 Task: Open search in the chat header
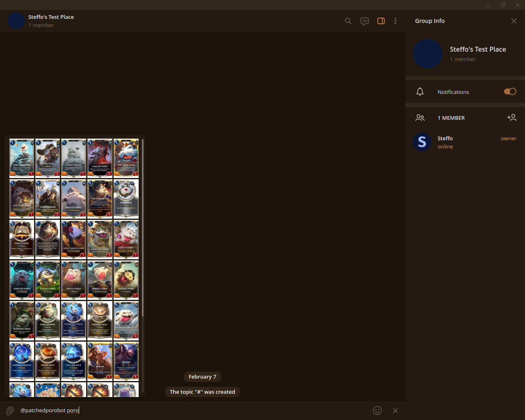point(348,21)
